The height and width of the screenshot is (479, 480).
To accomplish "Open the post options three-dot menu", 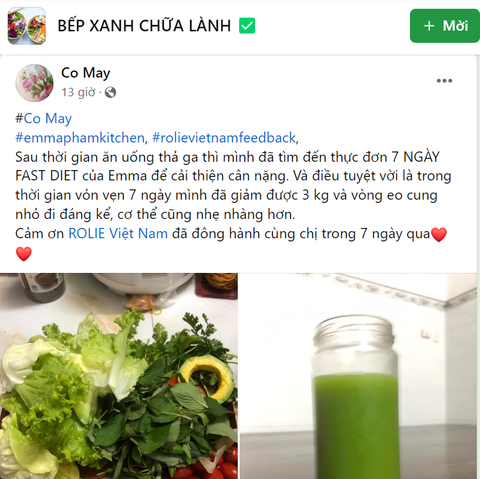I will tap(444, 81).
